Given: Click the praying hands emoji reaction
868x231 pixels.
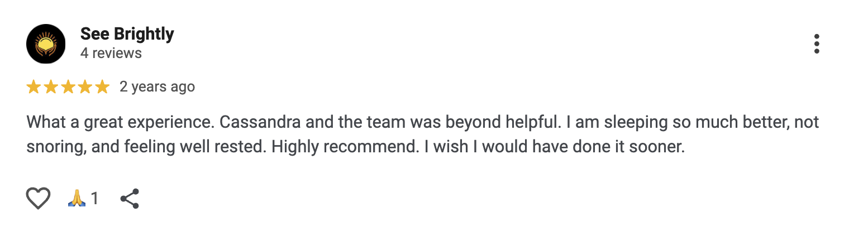Looking at the screenshot, I should click(x=77, y=198).
